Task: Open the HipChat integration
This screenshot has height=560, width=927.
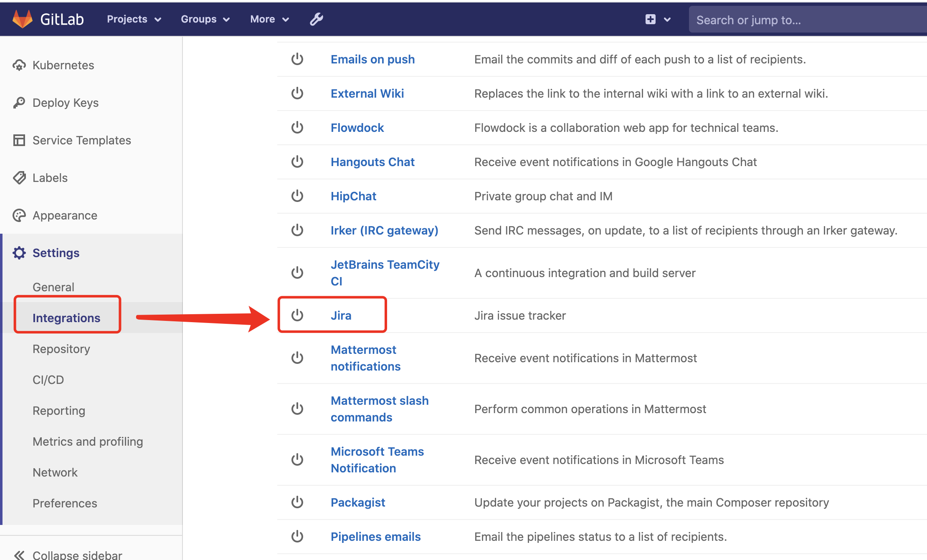Action: point(353,196)
